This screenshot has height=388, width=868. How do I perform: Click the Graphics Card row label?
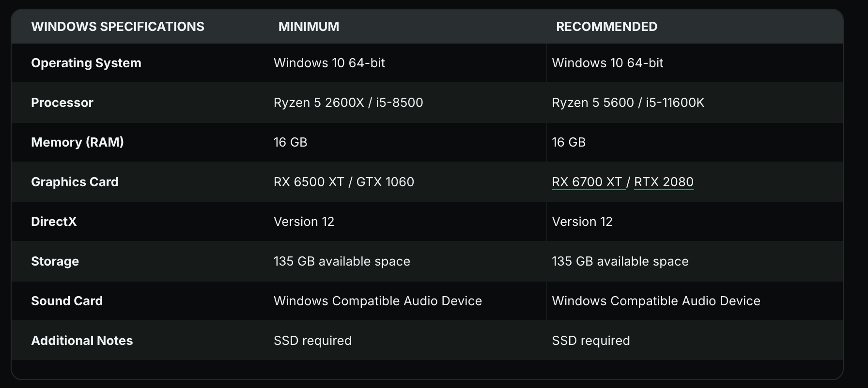point(75,182)
